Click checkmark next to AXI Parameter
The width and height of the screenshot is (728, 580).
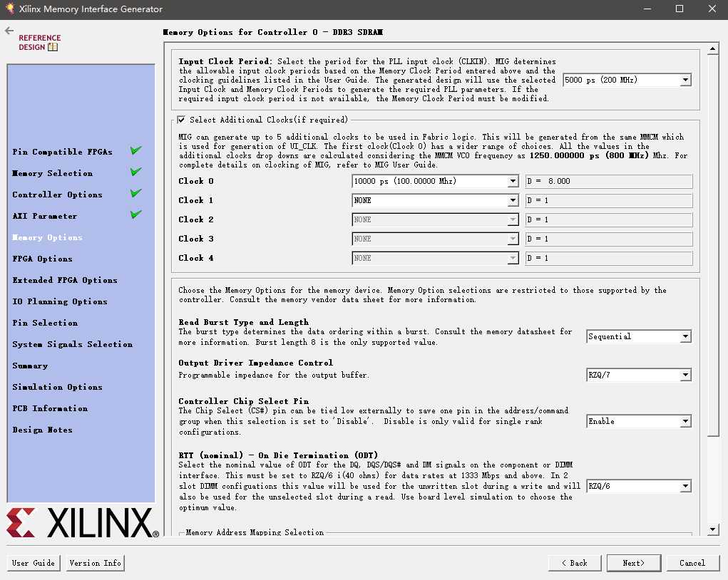coord(135,214)
